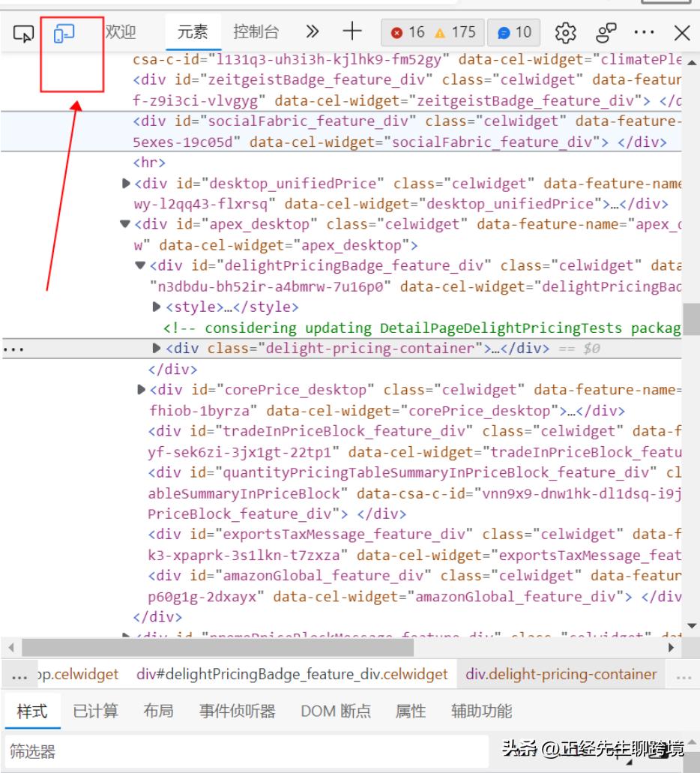Click the more tabs chevron icon

[313, 32]
